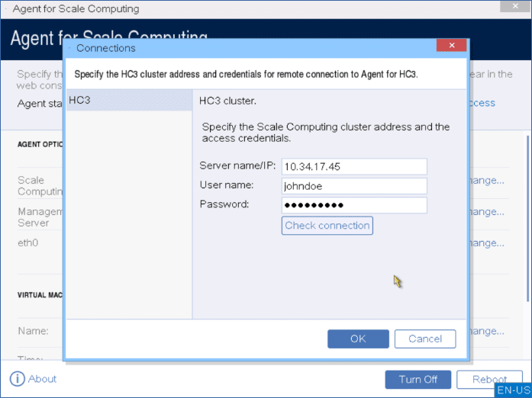Close the Connections dialog with the red X
Image resolution: width=532 pixels, height=398 pixels.
click(x=451, y=46)
